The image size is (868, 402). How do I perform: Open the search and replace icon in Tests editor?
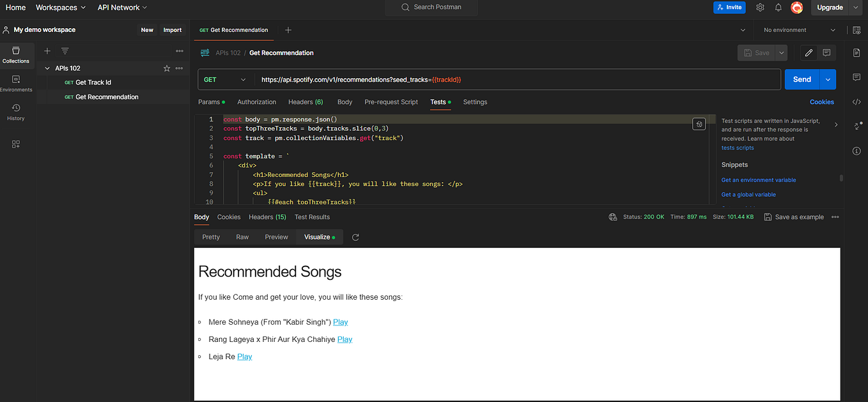tap(699, 124)
